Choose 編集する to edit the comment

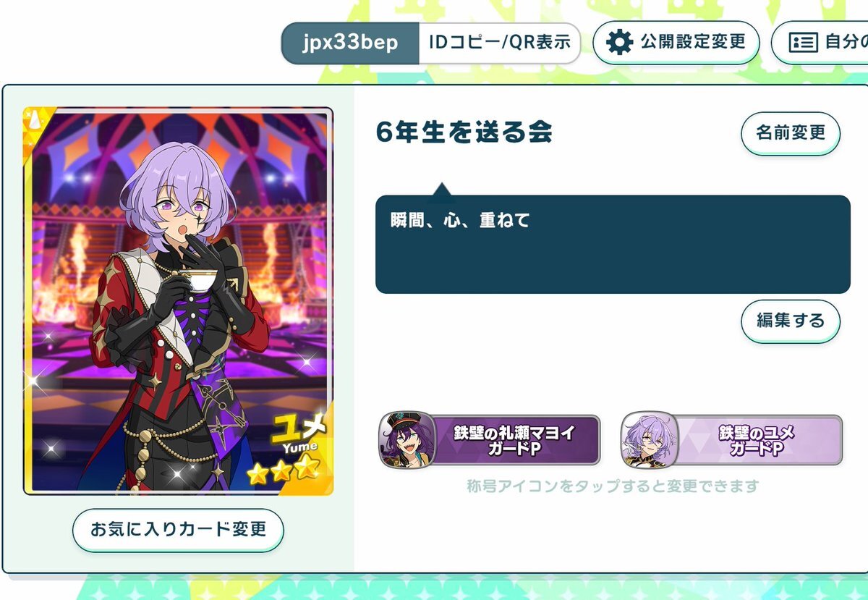[791, 321]
